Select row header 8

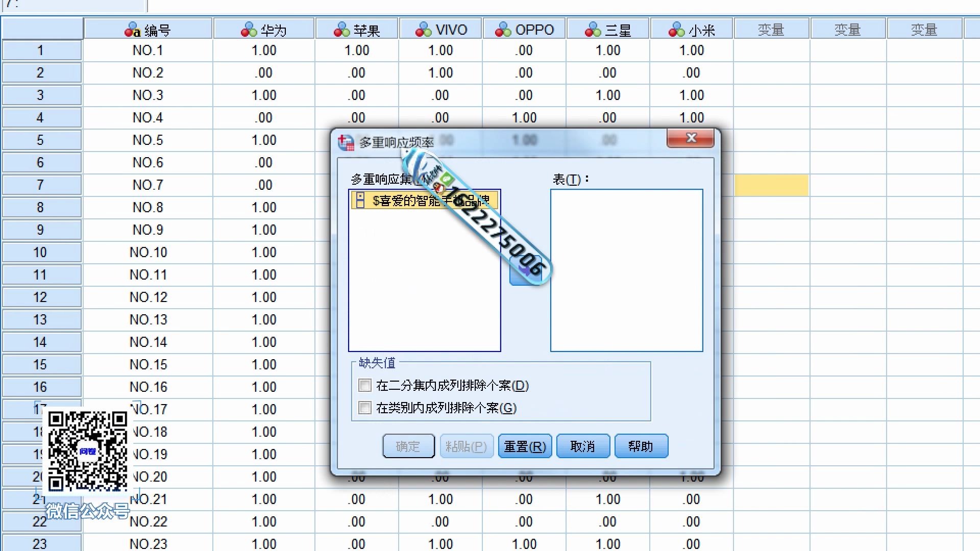pyautogui.click(x=41, y=208)
